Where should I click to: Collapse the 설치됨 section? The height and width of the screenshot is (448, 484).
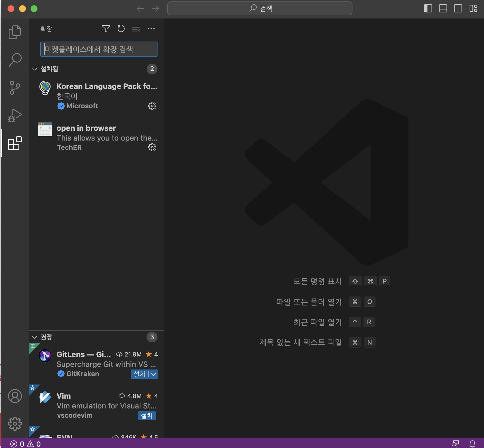click(35, 69)
